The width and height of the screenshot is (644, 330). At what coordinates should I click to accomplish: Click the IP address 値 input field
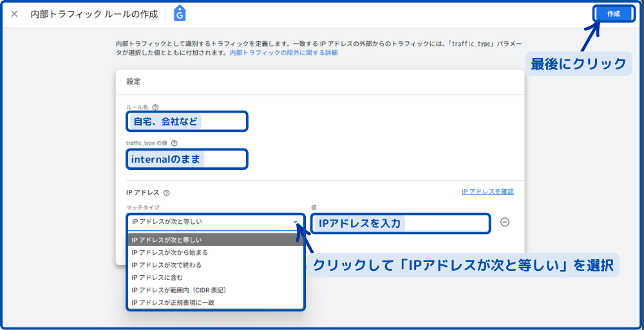pos(399,223)
